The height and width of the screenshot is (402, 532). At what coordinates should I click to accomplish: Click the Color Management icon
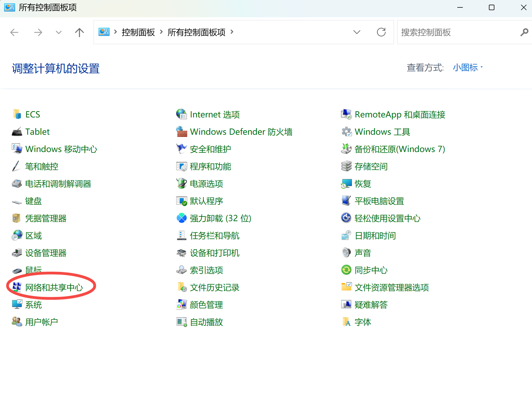coord(181,305)
